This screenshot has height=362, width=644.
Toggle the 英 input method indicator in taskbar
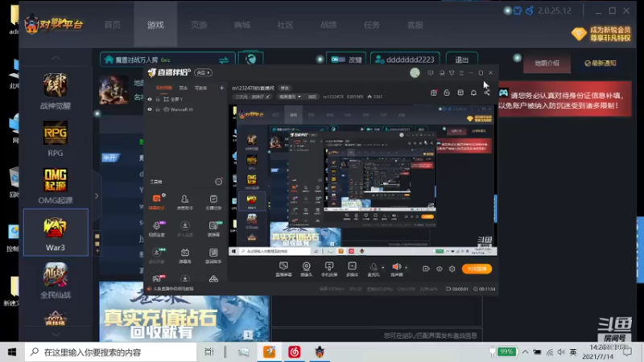573,352
